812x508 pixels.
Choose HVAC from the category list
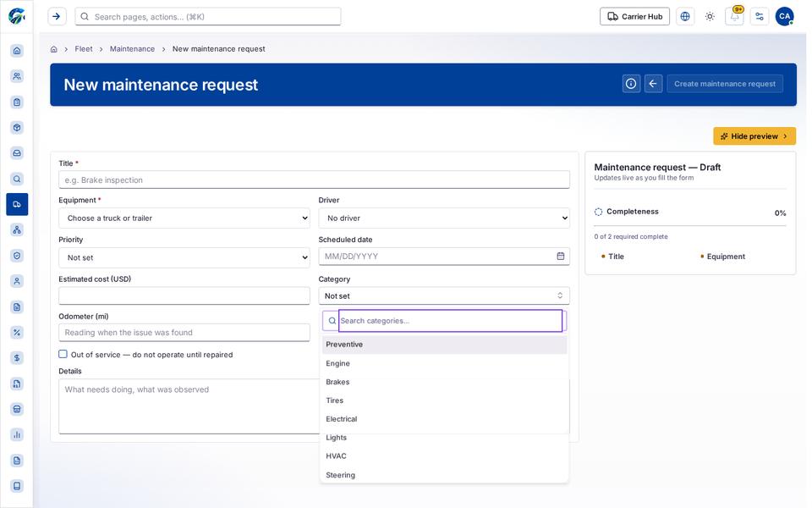click(x=444, y=456)
